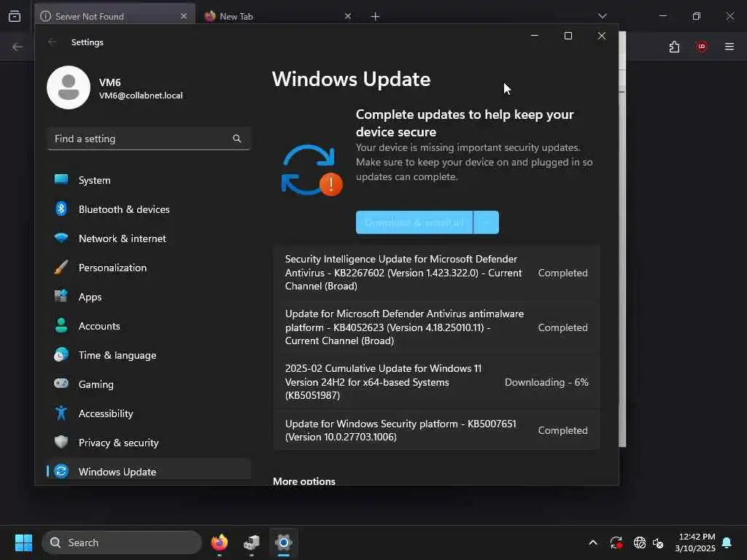The image size is (747, 560).
Task: Click the Download & install all button
Action: 414,222
